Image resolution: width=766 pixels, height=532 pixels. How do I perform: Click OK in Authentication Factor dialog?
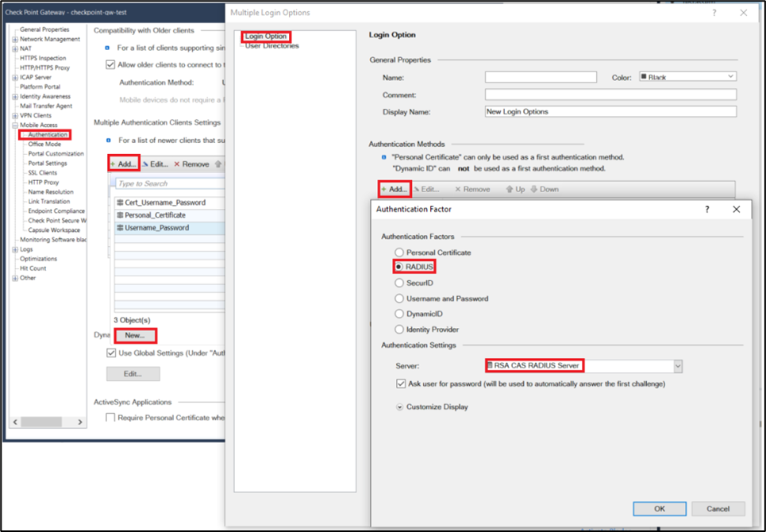click(x=659, y=508)
